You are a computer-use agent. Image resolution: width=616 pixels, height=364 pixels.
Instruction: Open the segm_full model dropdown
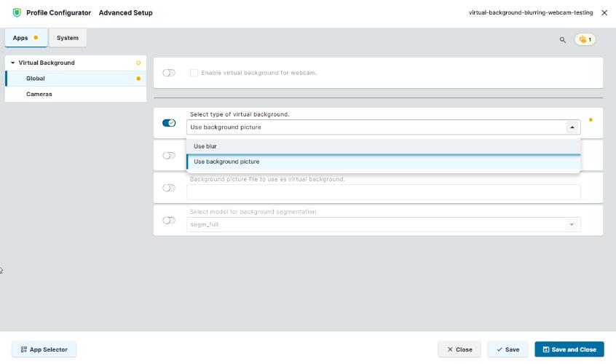(383, 224)
